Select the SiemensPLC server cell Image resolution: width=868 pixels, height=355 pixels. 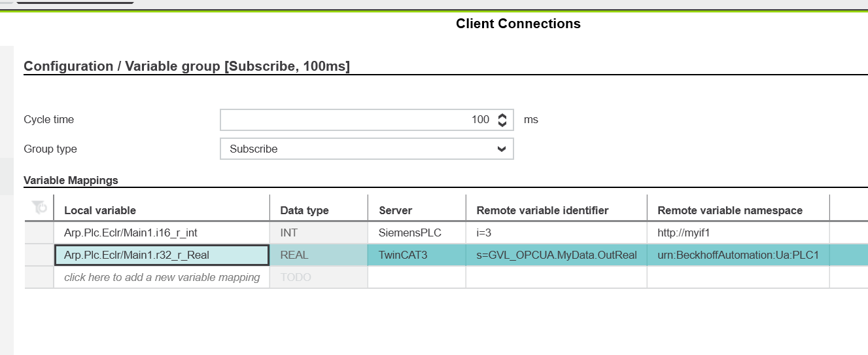point(417,233)
